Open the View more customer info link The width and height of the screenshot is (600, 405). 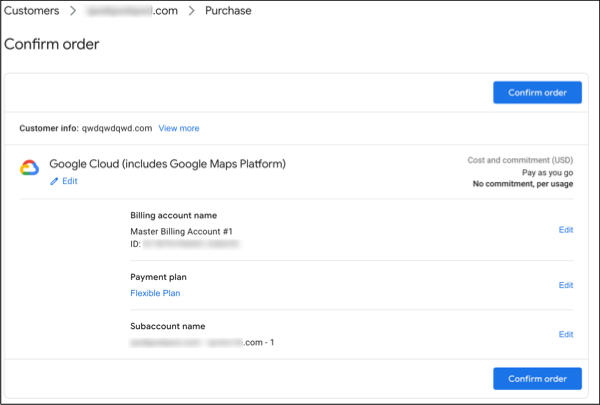pos(179,128)
